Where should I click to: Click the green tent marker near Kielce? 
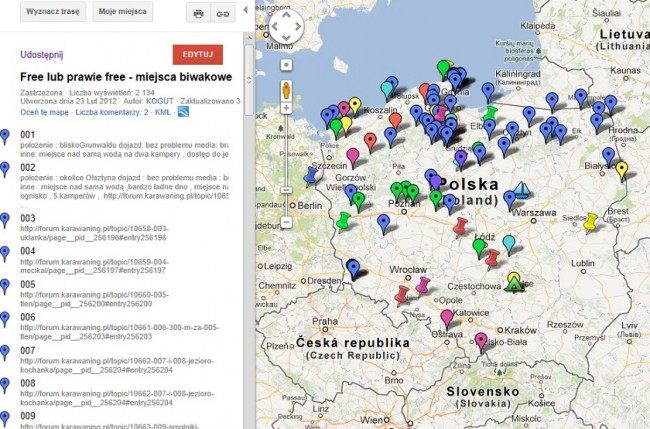pyautogui.click(x=514, y=284)
